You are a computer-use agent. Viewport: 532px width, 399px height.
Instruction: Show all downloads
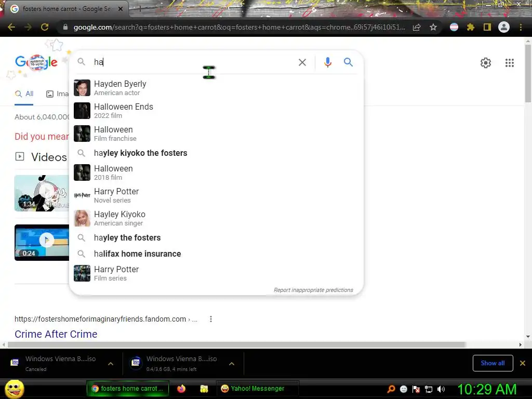tap(493, 363)
